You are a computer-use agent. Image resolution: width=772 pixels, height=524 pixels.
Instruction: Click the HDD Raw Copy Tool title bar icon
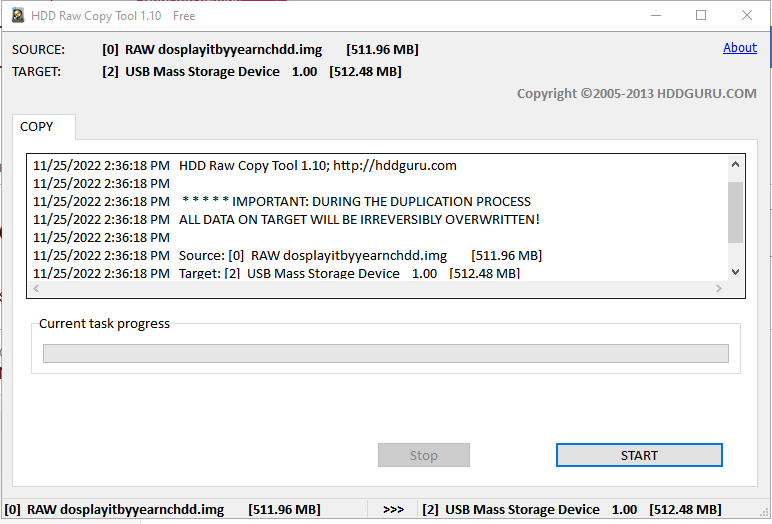18,15
